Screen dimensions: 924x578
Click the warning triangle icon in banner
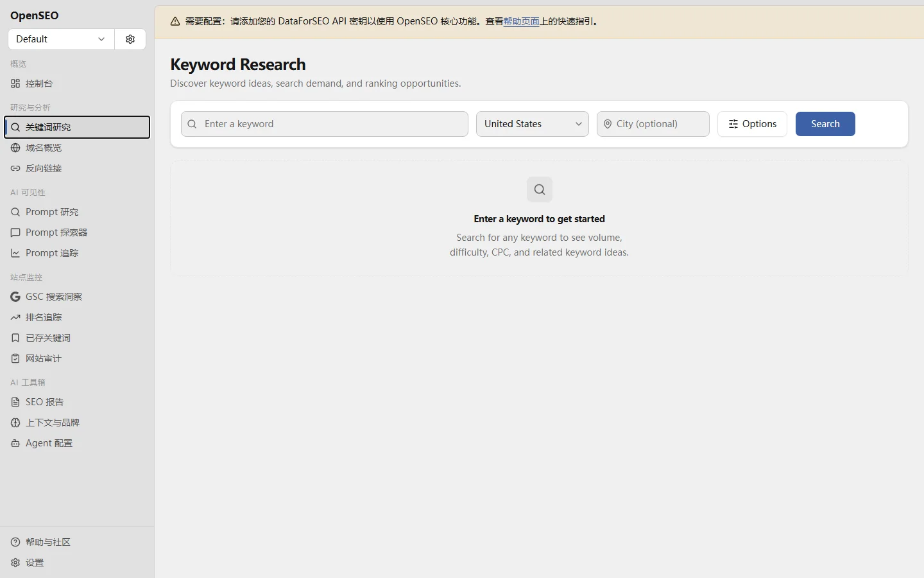pos(175,21)
